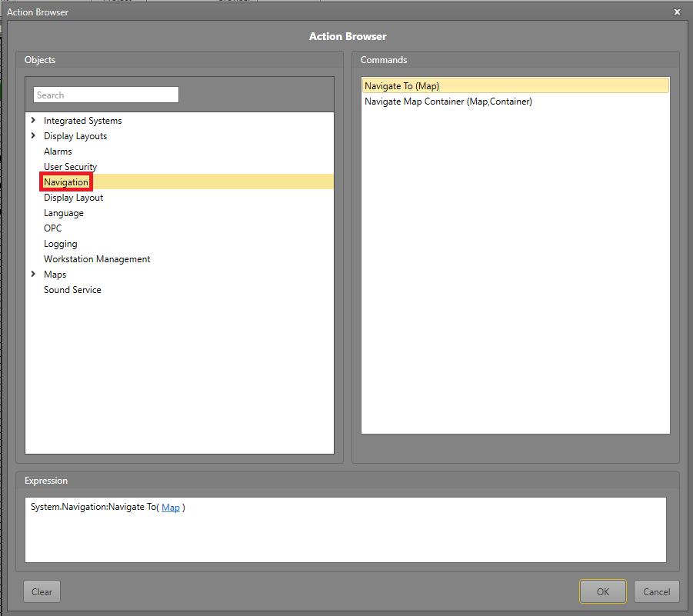Viewport: 693px width, 616px height.
Task: Select the Navigation object
Action: pos(66,182)
